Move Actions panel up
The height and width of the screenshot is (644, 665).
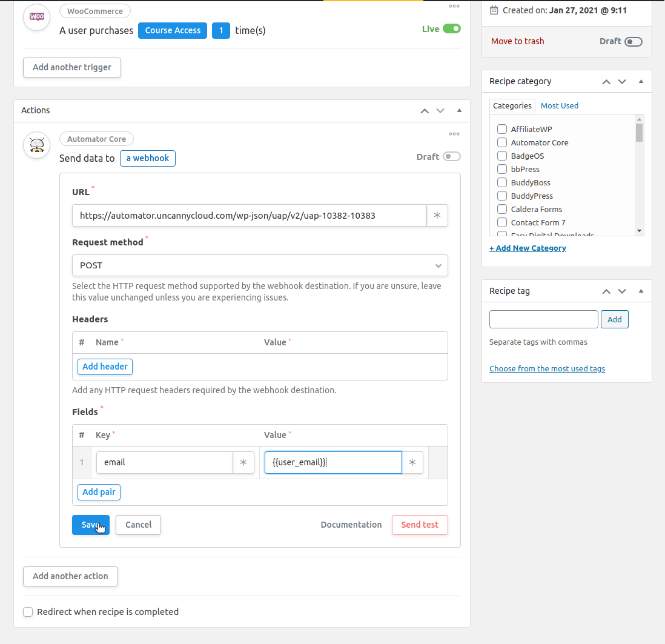point(425,111)
